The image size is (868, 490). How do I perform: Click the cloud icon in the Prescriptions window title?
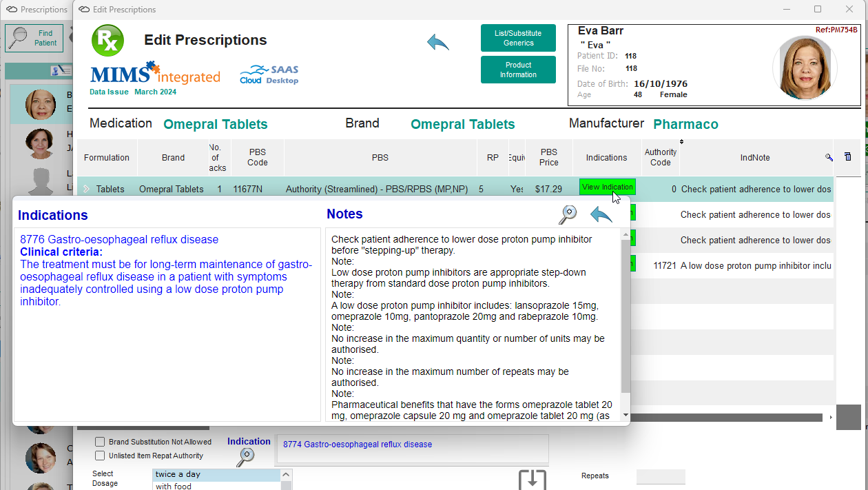pos(12,10)
